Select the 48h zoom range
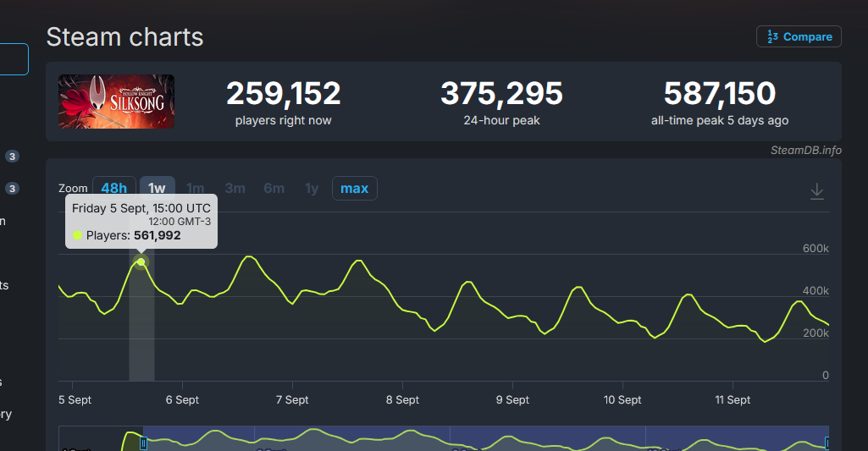The image size is (868, 451). click(114, 188)
